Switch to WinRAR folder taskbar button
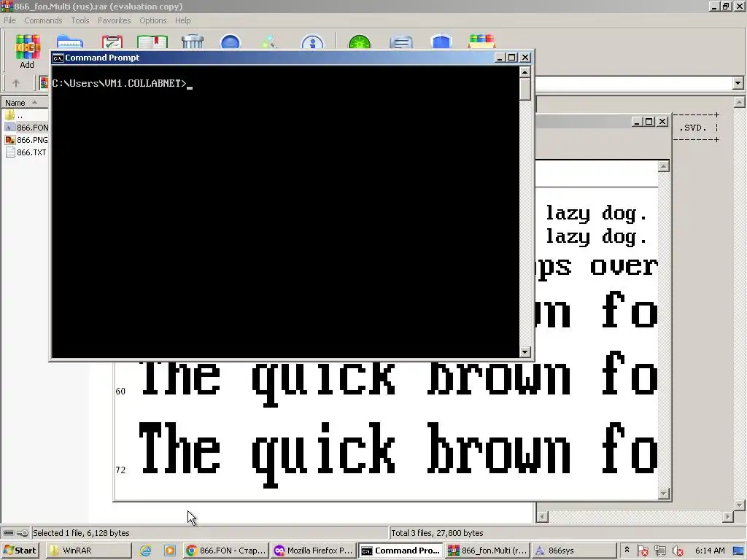Image resolution: width=747 pixels, height=560 pixels. 88,551
